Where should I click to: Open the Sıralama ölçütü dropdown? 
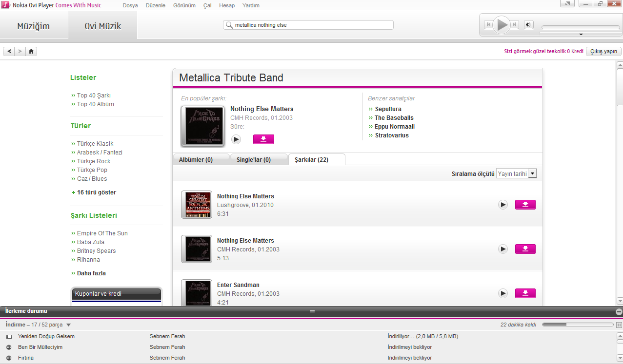pos(532,173)
